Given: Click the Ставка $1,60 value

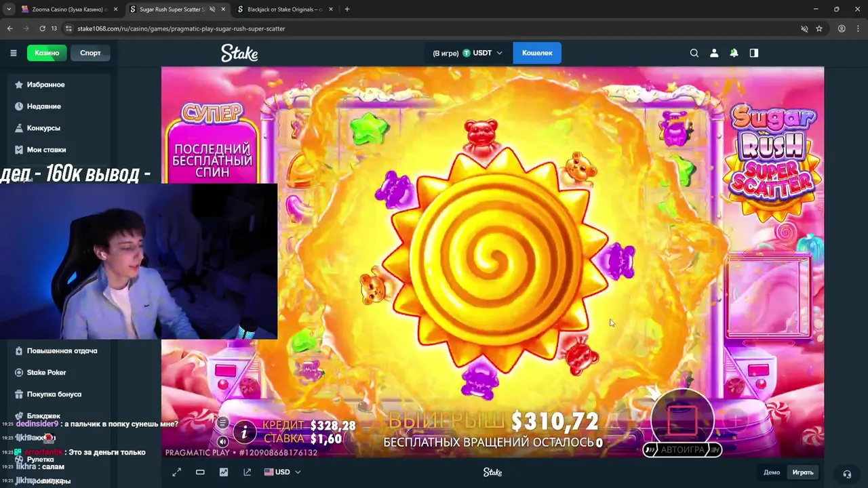Looking at the screenshot, I should pos(326,439).
